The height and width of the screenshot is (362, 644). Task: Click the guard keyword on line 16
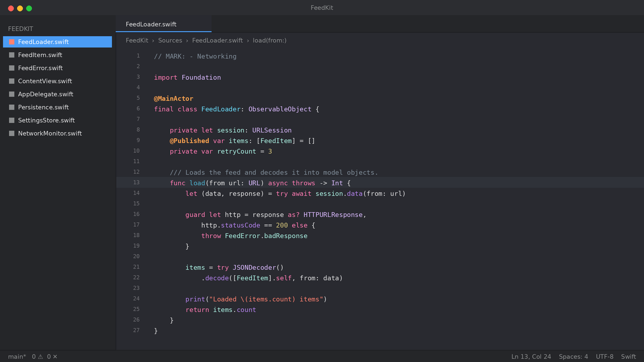195,215
